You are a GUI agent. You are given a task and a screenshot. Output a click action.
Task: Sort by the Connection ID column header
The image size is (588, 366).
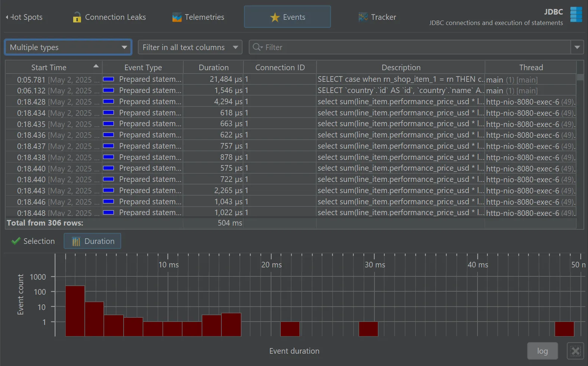pyautogui.click(x=280, y=68)
